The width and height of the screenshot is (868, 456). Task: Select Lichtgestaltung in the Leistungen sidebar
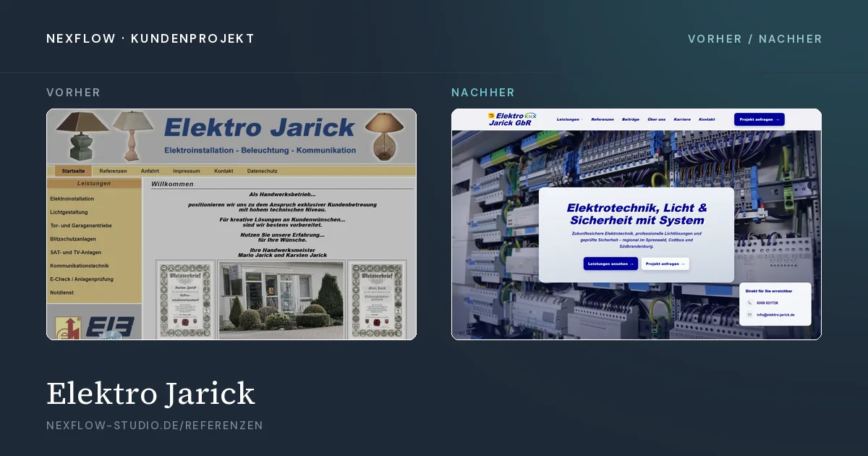pos(69,212)
